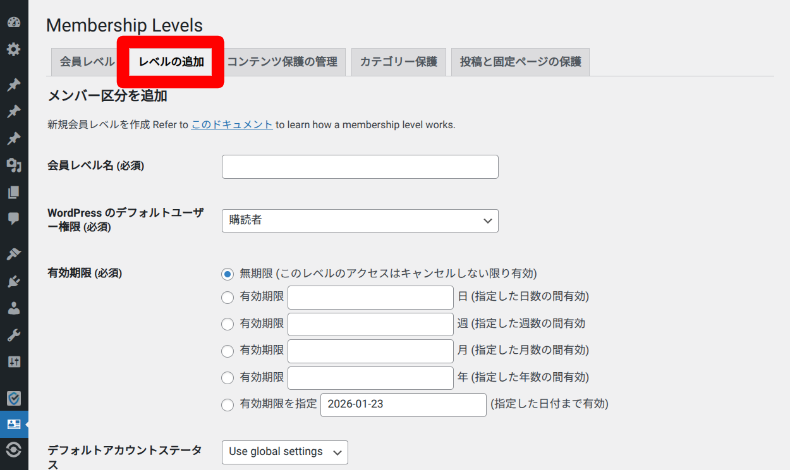Image resolution: width=790 pixels, height=470 pixels.
Task: Open the 購読者 user role dropdown
Action: pos(360,221)
